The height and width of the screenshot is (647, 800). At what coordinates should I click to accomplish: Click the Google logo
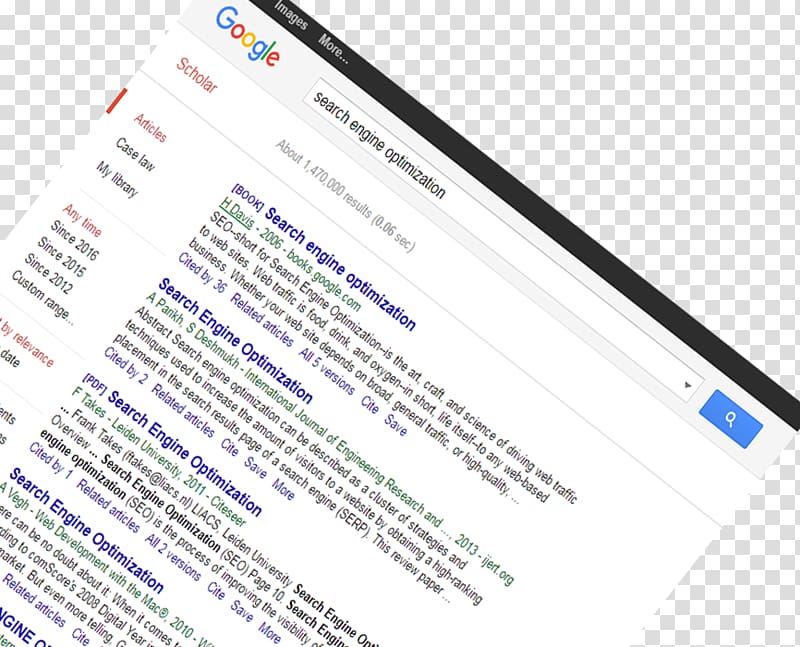(248, 37)
